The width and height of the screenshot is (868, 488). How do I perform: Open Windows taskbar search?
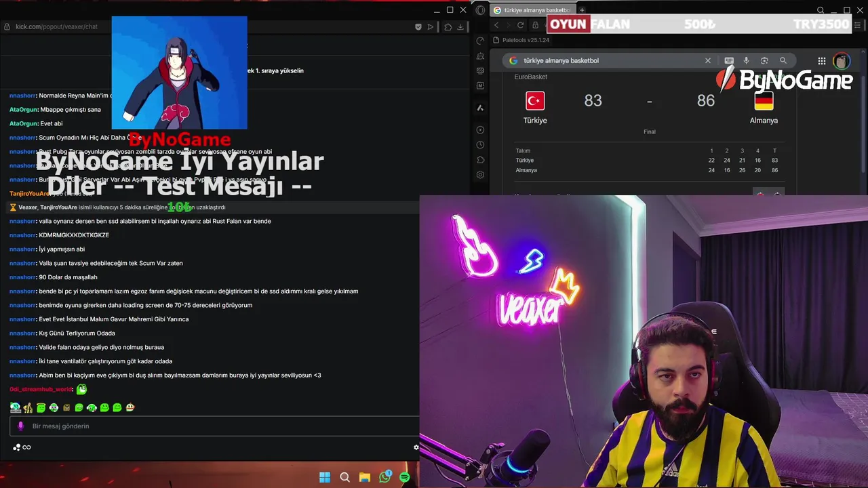point(344,477)
